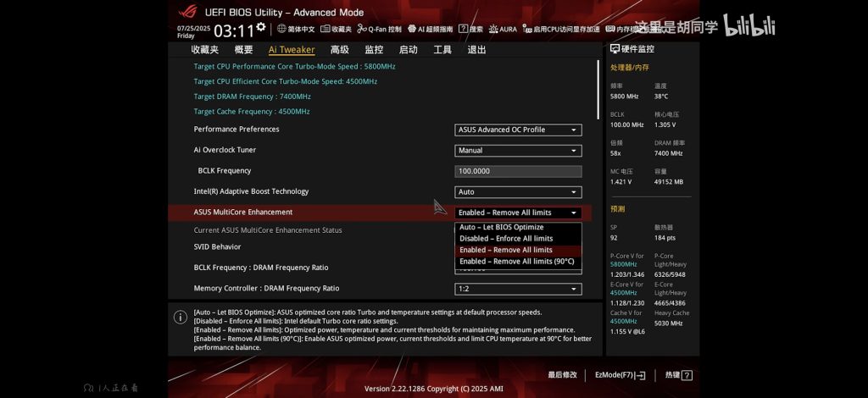The image size is (868, 398).
Task: Click the info icon beside help text
Action: point(180,318)
